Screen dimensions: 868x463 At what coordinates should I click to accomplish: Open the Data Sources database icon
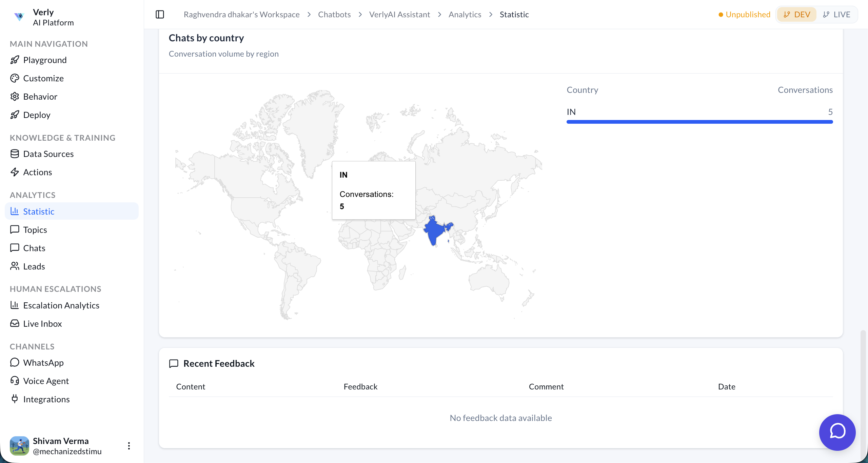tap(15, 154)
